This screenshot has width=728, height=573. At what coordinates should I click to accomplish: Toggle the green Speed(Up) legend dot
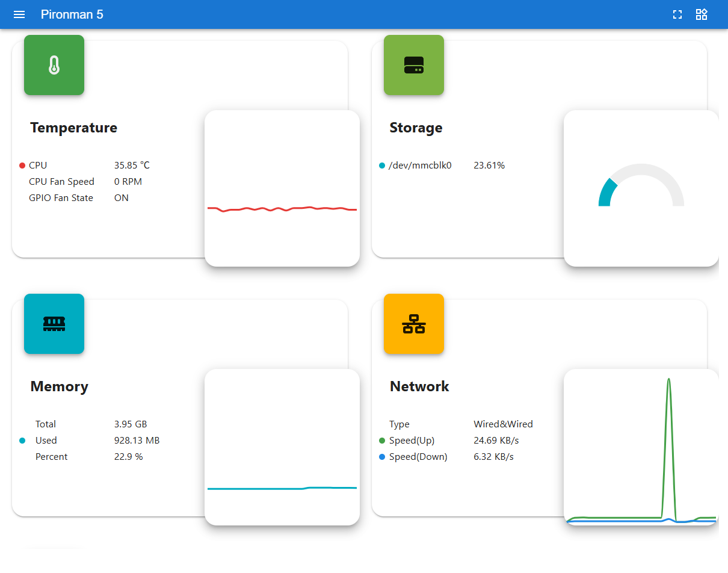[382, 441]
